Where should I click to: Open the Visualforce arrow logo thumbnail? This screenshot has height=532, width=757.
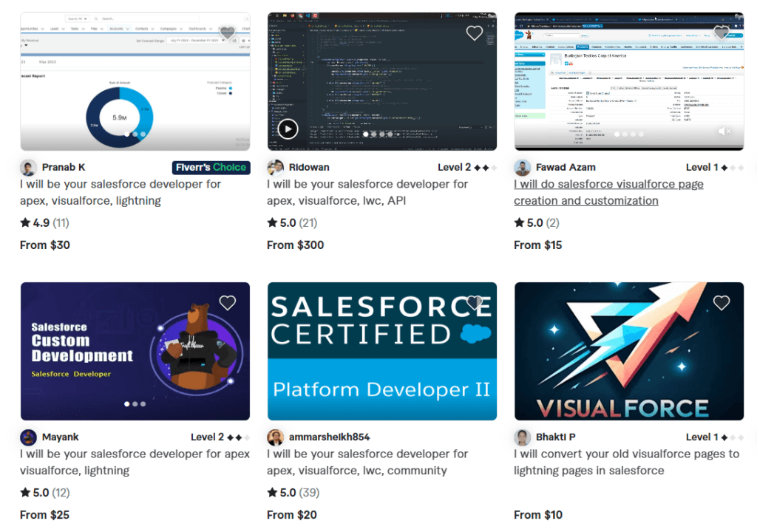(628, 351)
